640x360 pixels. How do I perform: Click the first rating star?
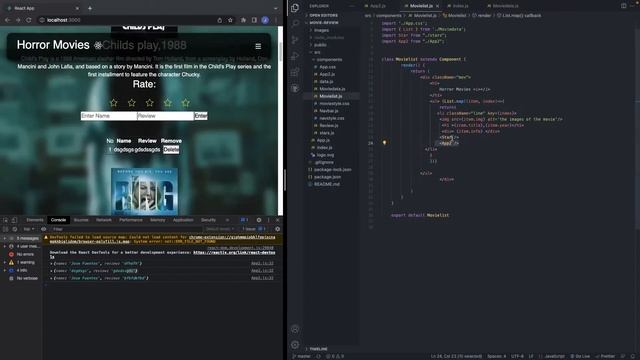[113, 103]
